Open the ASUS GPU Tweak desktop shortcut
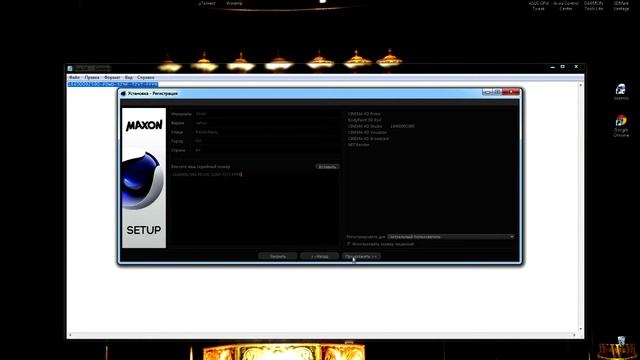 pyautogui.click(x=538, y=5)
